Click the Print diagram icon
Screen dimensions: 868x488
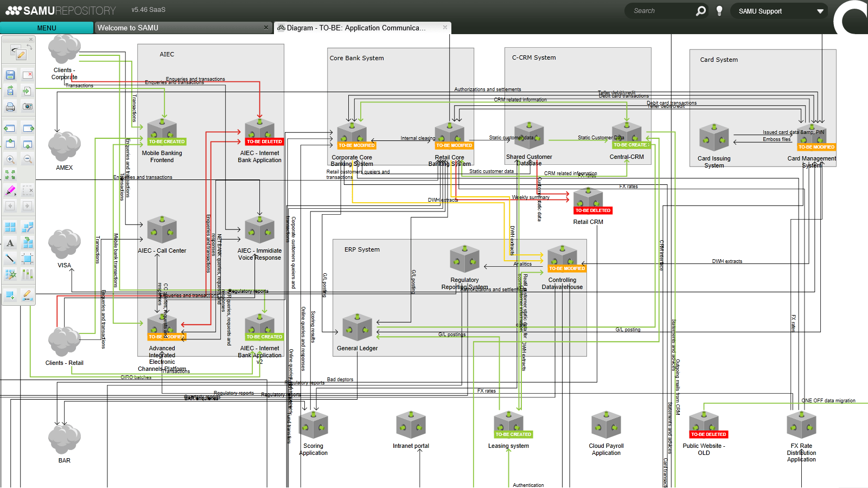coord(10,106)
